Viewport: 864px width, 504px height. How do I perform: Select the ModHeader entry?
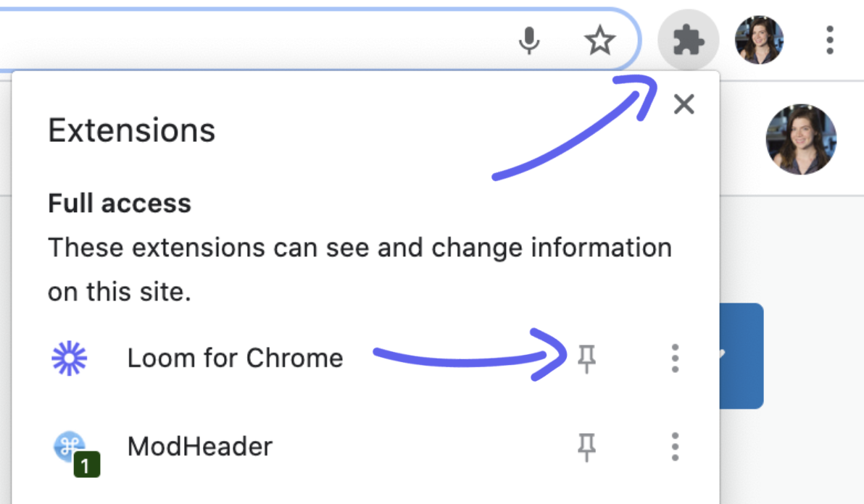pos(200,447)
